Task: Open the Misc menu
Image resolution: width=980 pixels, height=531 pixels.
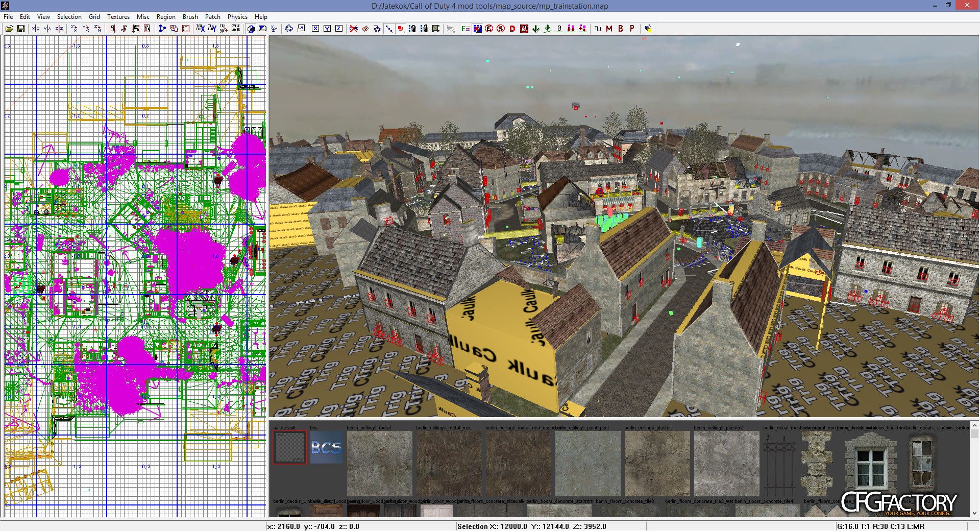Action: pyautogui.click(x=143, y=17)
